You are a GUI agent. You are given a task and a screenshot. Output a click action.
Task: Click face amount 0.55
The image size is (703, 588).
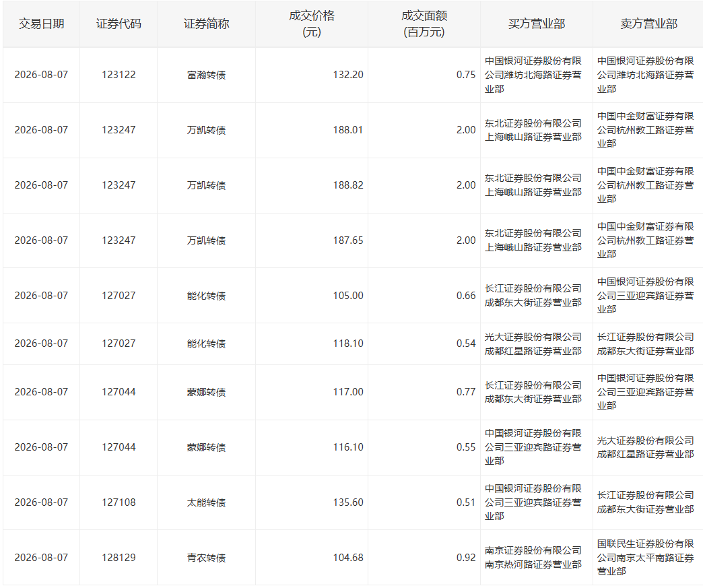466,447
